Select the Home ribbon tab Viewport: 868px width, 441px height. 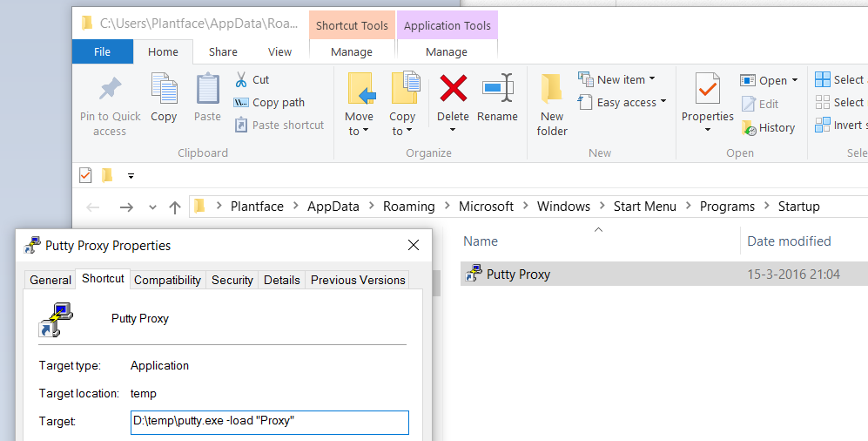coord(163,51)
